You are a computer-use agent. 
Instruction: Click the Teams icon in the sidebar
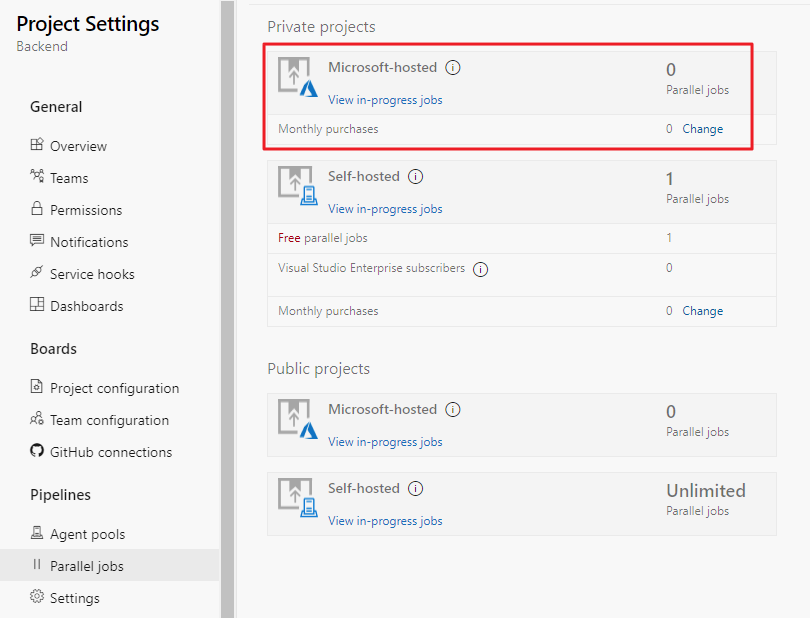[37, 177]
